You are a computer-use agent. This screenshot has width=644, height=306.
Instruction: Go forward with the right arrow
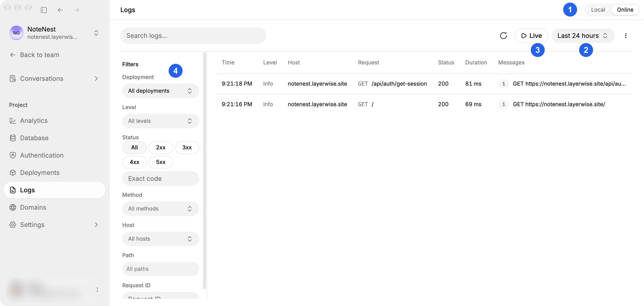pos(76,10)
